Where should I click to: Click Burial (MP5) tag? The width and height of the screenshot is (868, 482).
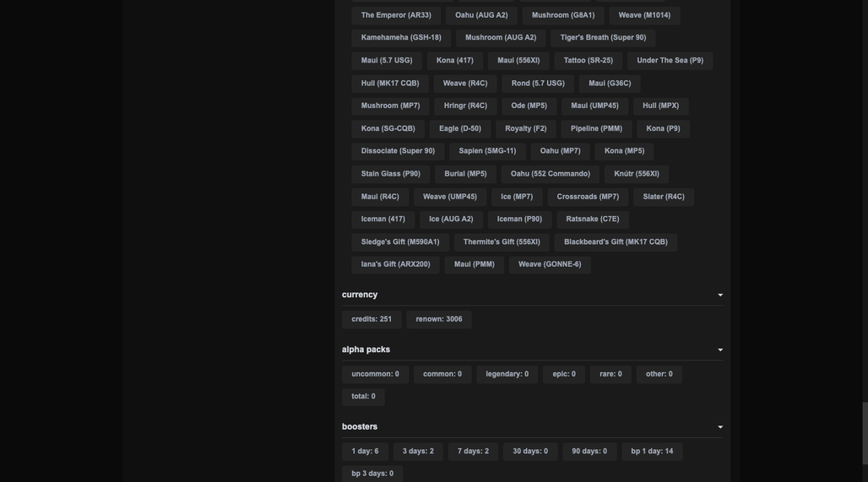point(465,174)
